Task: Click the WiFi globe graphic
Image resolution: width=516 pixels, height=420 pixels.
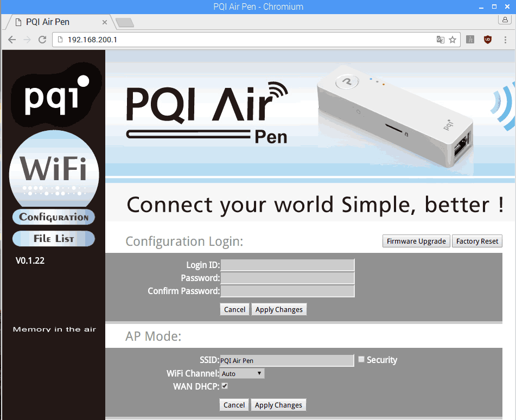Action: pos(54,169)
